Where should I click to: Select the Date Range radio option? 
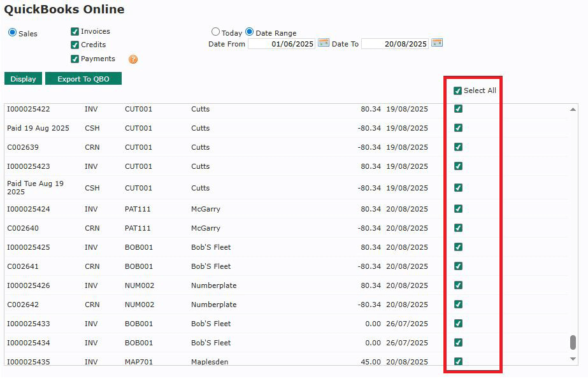[249, 32]
